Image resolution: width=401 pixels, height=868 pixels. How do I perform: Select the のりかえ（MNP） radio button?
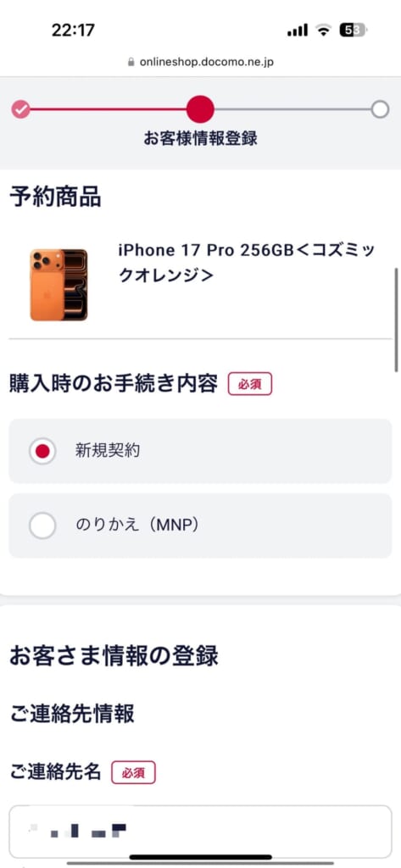(x=42, y=526)
